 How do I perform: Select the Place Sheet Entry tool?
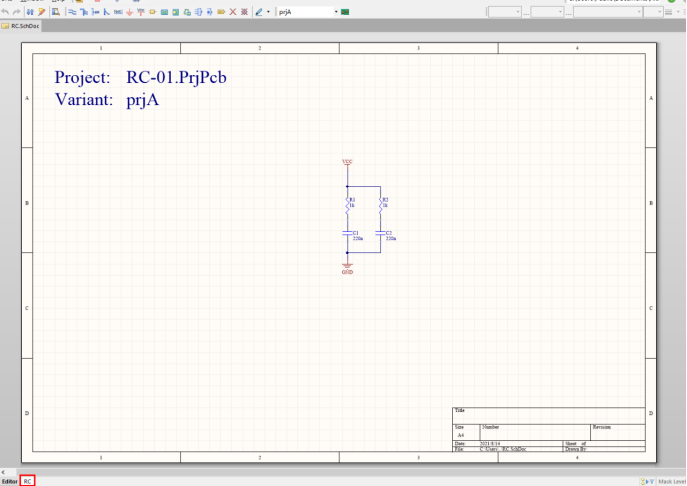coord(175,12)
